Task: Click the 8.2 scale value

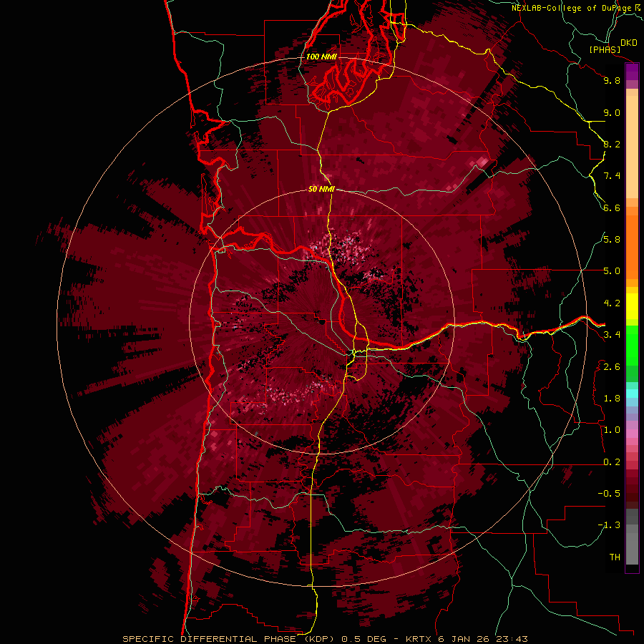Action: pos(612,144)
